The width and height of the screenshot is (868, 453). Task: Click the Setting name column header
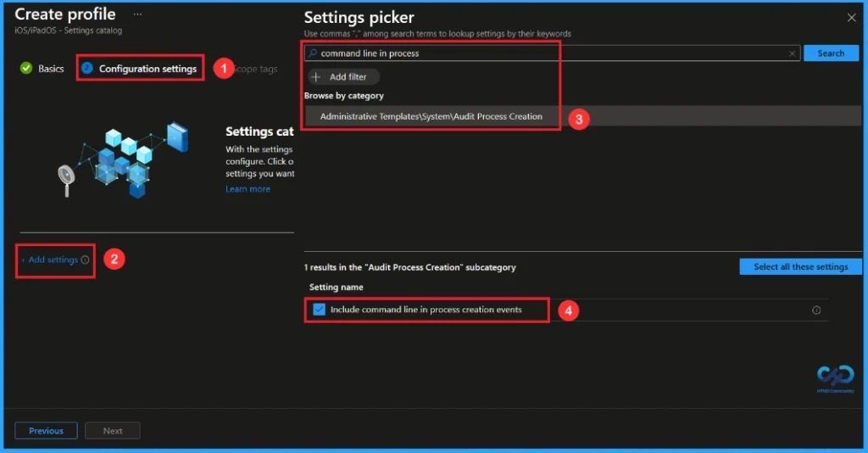point(336,287)
